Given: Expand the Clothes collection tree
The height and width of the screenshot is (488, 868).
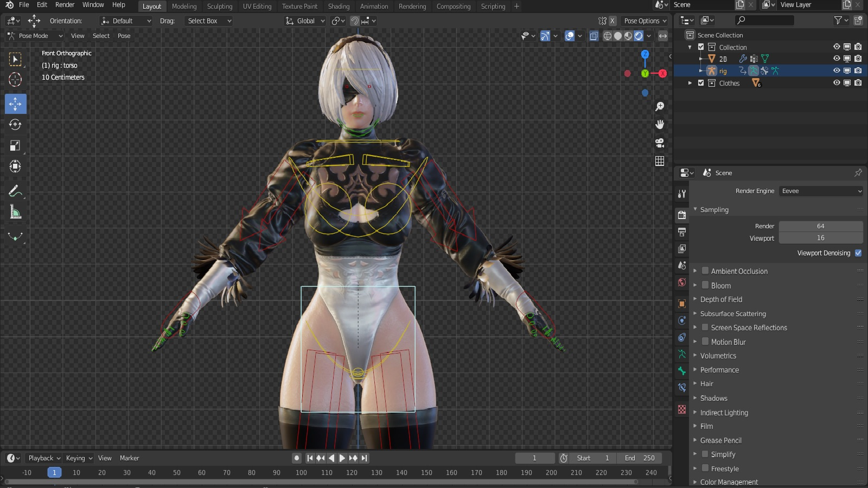Looking at the screenshot, I should [690, 83].
